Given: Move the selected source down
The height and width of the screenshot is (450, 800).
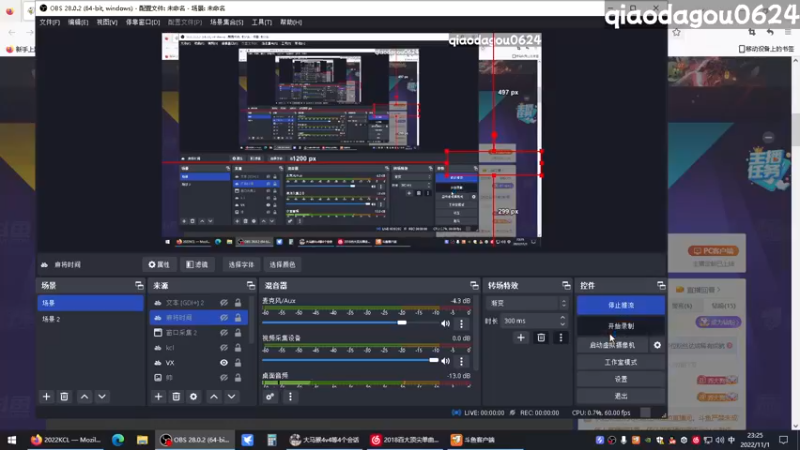Looking at the screenshot, I should pos(232,396).
